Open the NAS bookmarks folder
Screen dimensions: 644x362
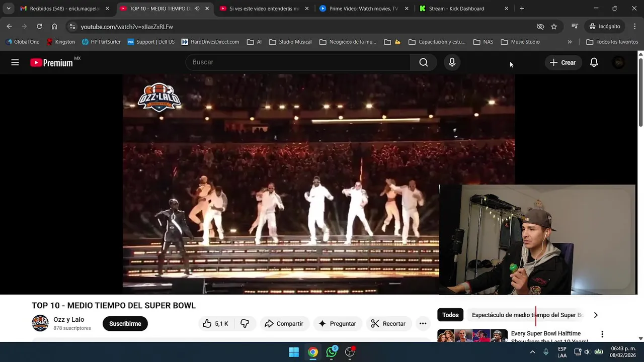coord(483,42)
